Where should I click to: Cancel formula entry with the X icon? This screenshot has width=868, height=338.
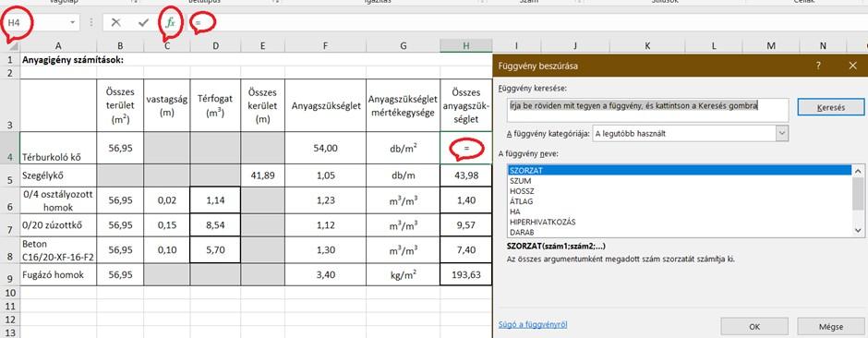pos(115,23)
